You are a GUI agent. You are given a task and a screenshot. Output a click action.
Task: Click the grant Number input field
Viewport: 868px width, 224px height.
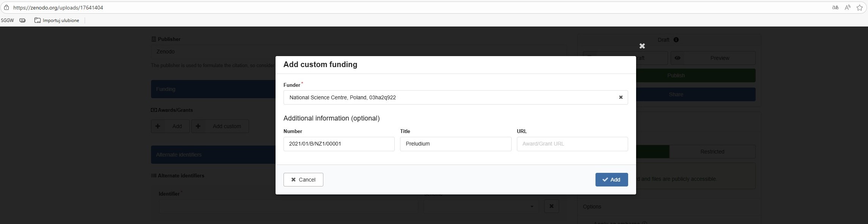tap(339, 144)
